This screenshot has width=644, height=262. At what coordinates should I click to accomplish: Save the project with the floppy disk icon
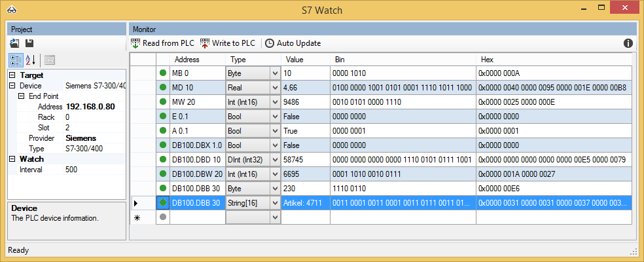point(29,43)
